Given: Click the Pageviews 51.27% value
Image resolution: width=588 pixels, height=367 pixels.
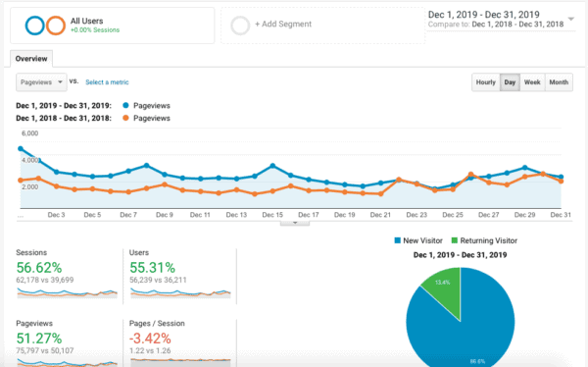Looking at the screenshot, I should [39, 339].
